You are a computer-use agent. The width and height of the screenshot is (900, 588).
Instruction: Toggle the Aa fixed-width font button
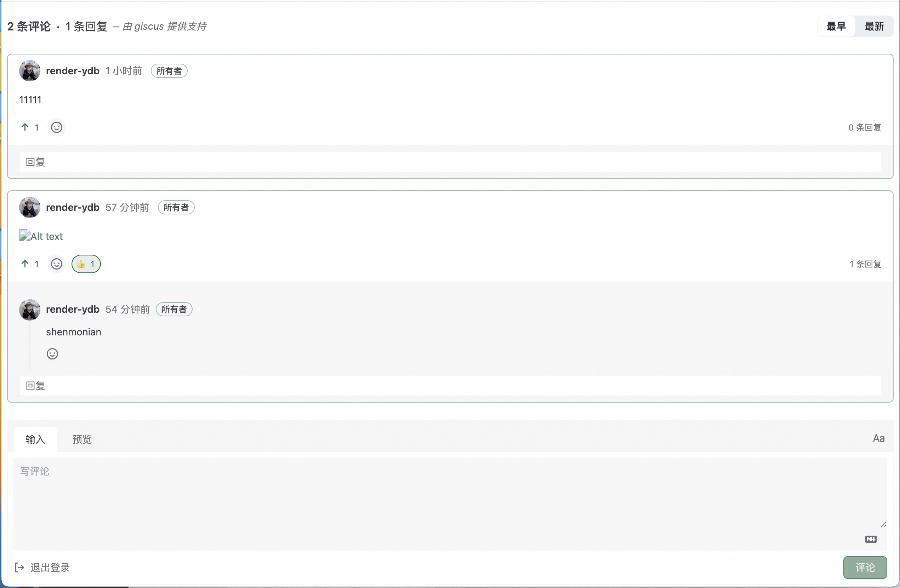point(878,438)
